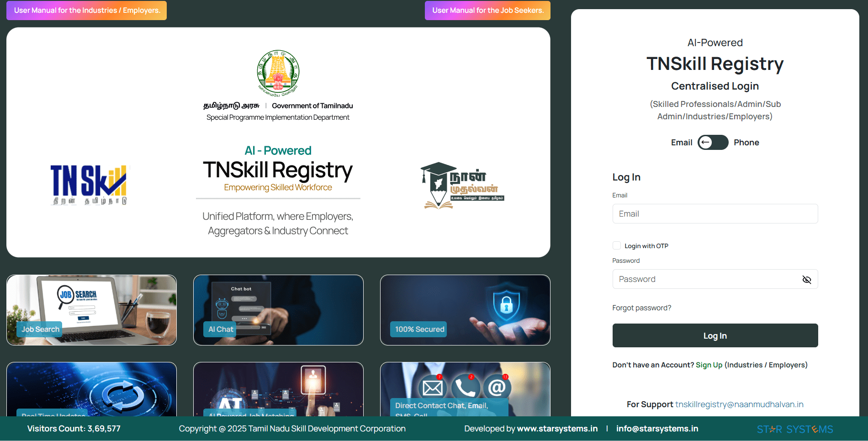Click the Copyright @ 2025 footer text
Viewport: 868px width, 441px height.
coord(292,429)
